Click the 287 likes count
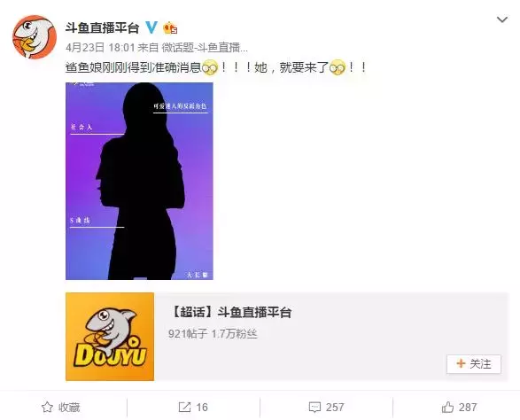Viewport: 520px width, 420px height. pyautogui.click(x=468, y=408)
